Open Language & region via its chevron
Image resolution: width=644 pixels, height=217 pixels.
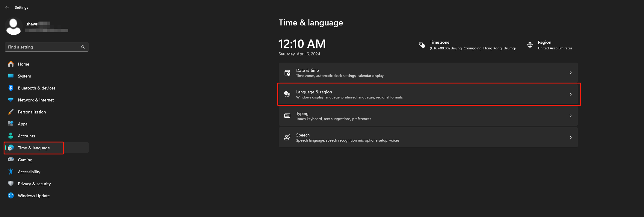(571, 94)
